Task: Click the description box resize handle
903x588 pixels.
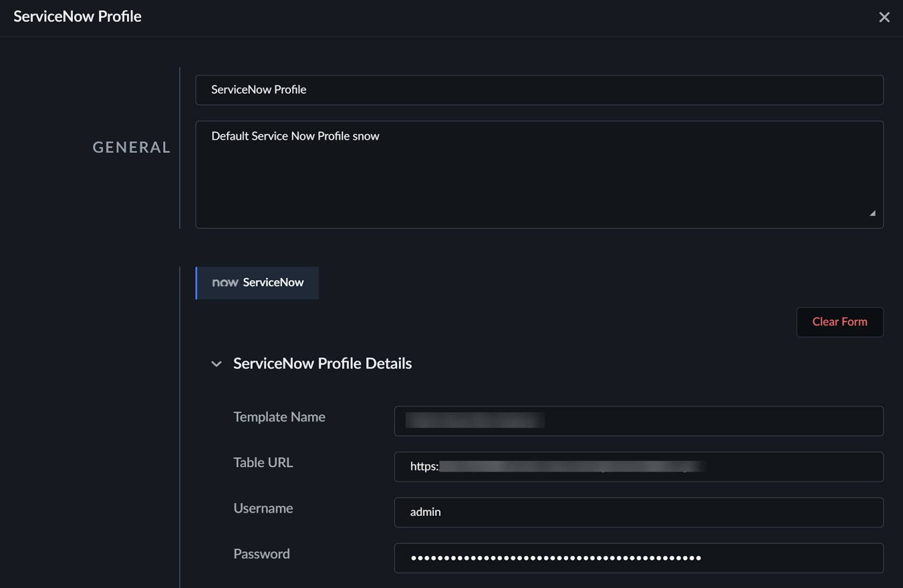Action: pyautogui.click(x=873, y=213)
